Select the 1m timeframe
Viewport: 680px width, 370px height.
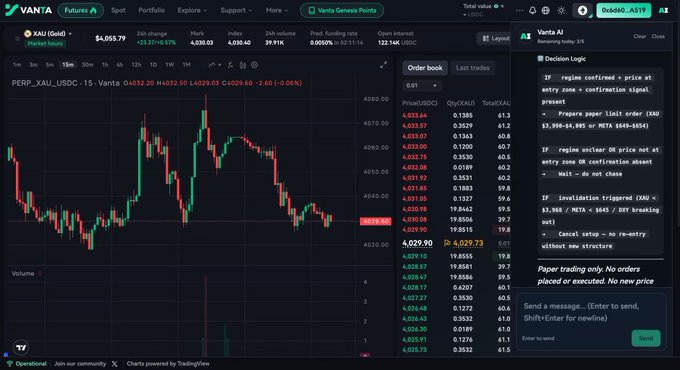click(17, 65)
